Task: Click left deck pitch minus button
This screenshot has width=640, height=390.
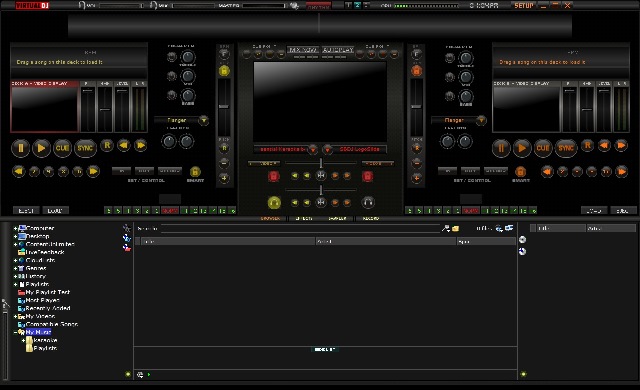Action: click(x=224, y=163)
